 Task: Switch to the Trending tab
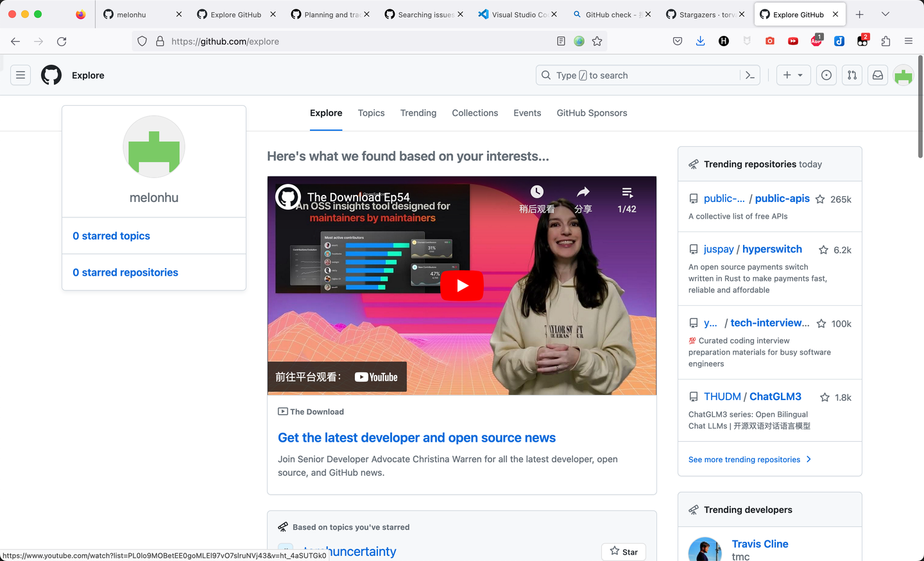(418, 113)
